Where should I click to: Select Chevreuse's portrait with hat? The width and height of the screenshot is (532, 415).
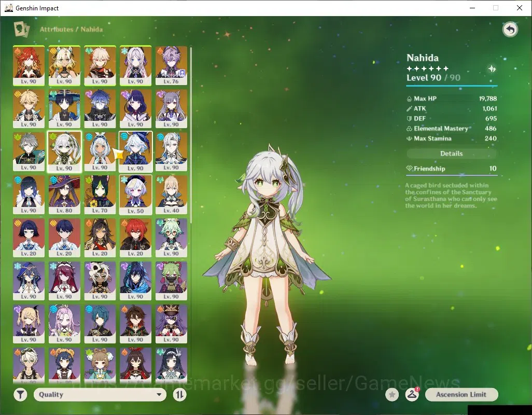171,324
